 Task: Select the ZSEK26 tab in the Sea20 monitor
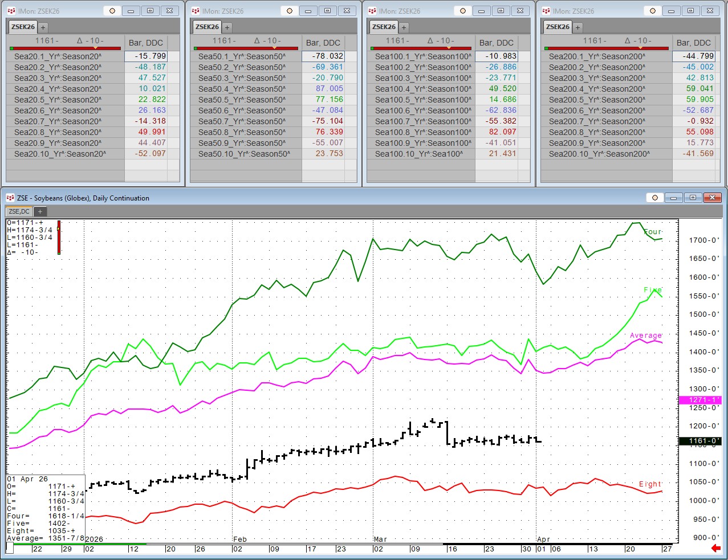point(23,27)
